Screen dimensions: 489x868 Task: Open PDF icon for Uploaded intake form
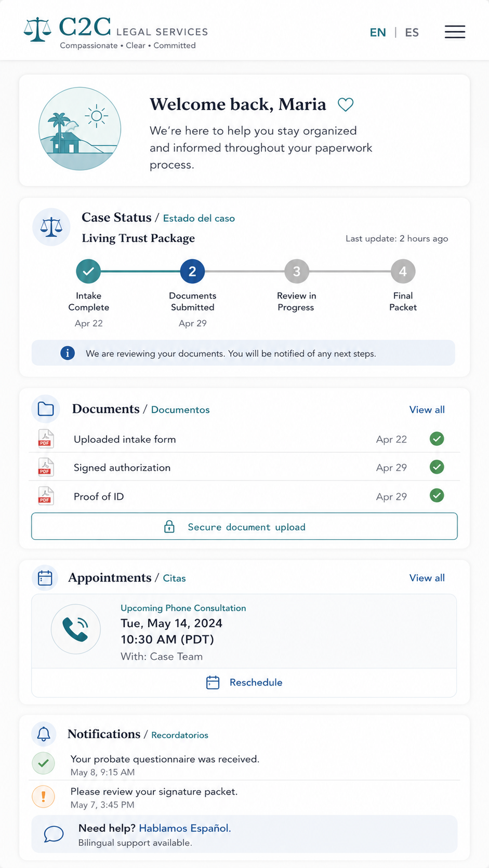pyautogui.click(x=46, y=439)
